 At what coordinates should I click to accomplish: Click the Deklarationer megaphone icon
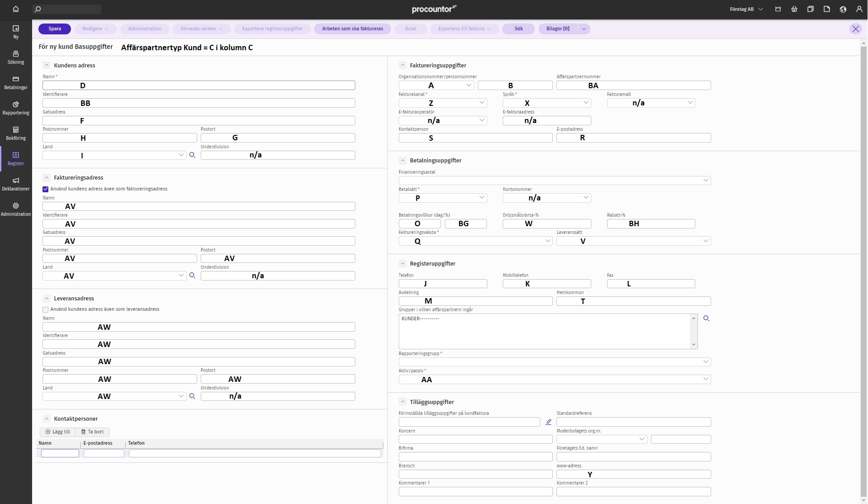coord(16,180)
